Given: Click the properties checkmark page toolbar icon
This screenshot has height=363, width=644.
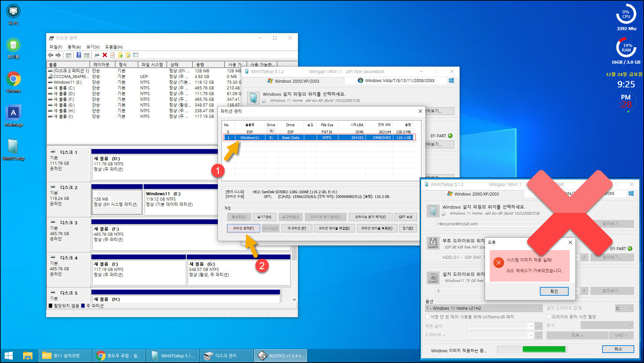Looking at the screenshot, I should click(112, 55).
